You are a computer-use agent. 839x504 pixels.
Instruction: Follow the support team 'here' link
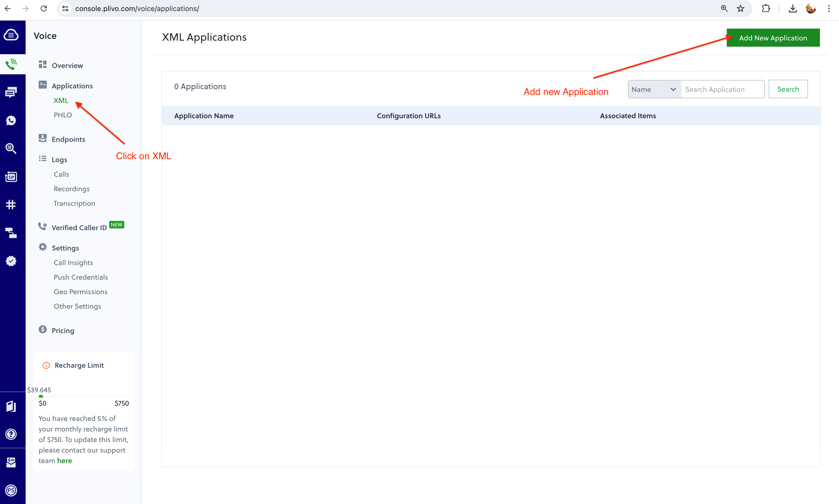click(x=65, y=461)
